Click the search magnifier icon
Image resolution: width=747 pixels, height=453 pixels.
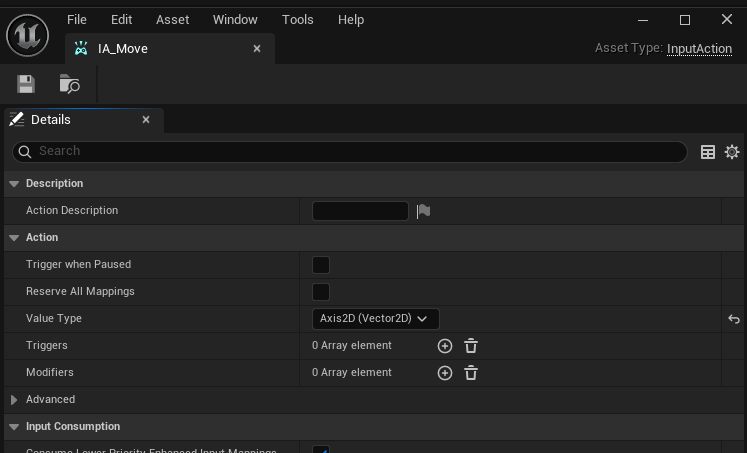pyautogui.click(x=25, y=151)
